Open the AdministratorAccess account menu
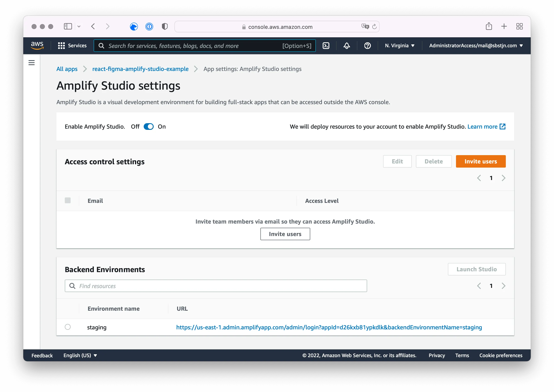554x392 pixels. point(475,46)
